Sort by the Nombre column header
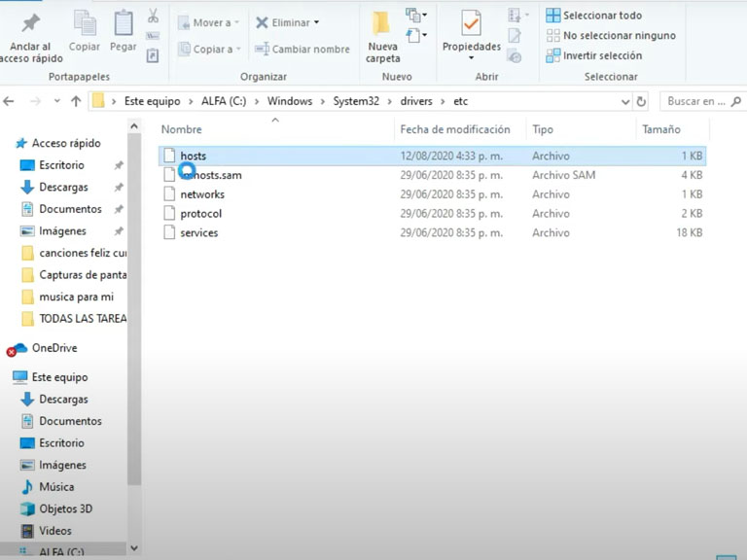747x560 pixels. click(x=181, y=129)
